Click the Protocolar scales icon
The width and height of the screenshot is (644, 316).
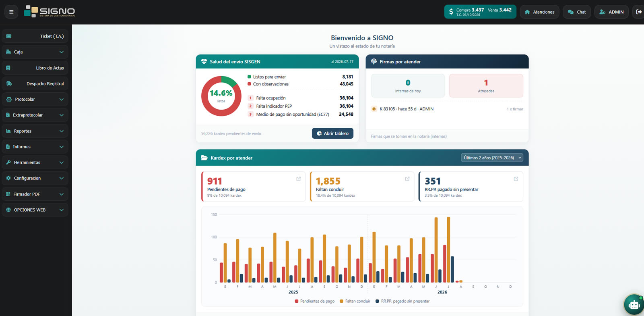coord(9,100)
